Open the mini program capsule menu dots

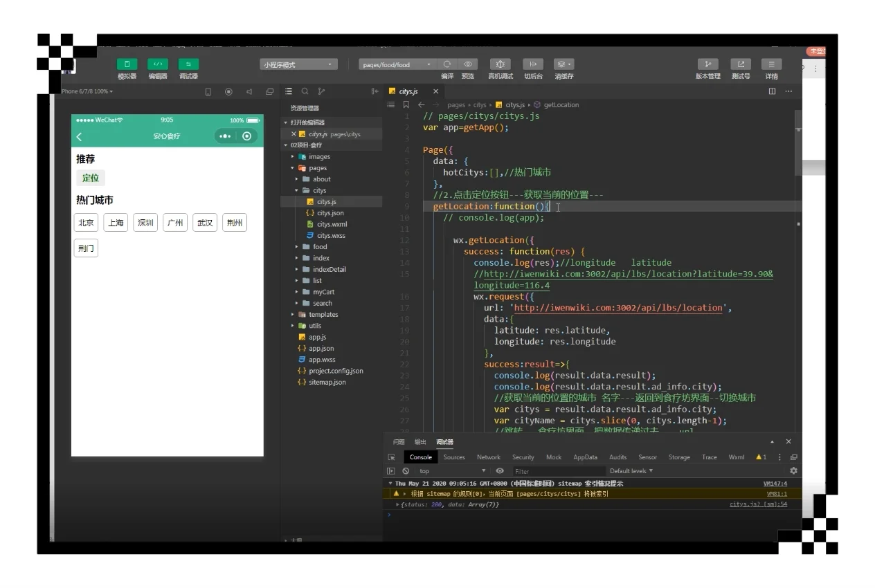coord(225,136)
